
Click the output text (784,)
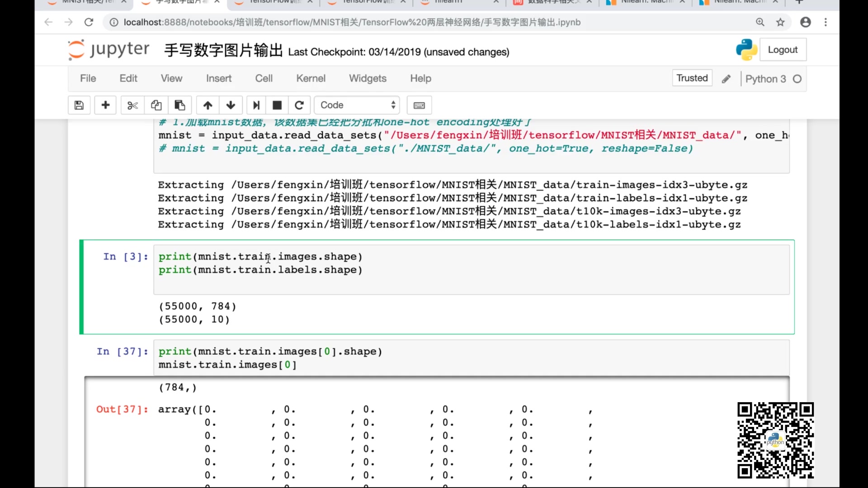[178, 387]
